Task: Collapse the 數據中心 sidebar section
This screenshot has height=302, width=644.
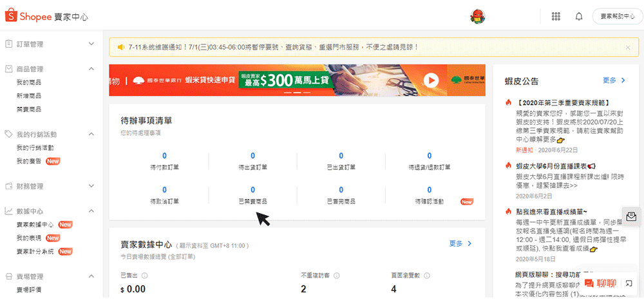Action: coord(91,211)
